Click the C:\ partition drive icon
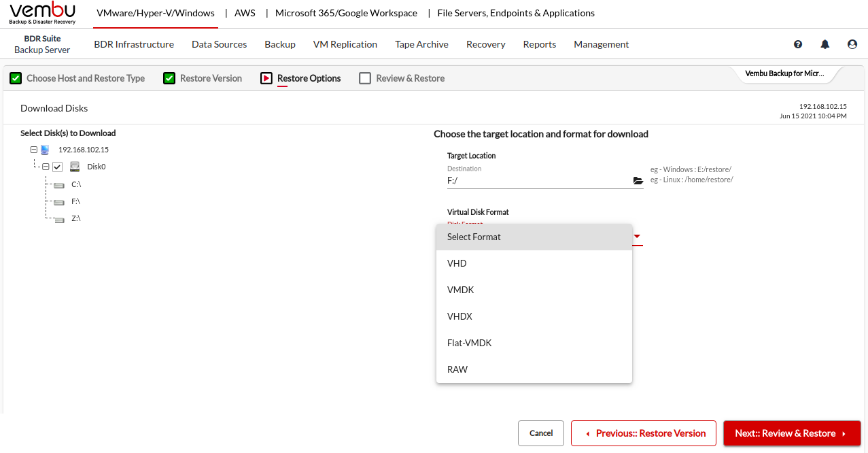The image size is (868, 453). coord(59,185)
